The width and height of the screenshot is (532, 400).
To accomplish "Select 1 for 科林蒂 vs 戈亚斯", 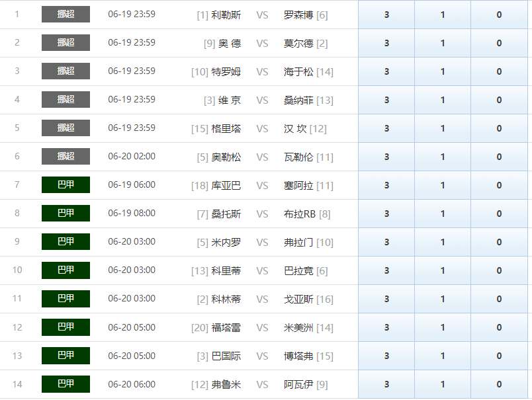I will pos(443,300).
